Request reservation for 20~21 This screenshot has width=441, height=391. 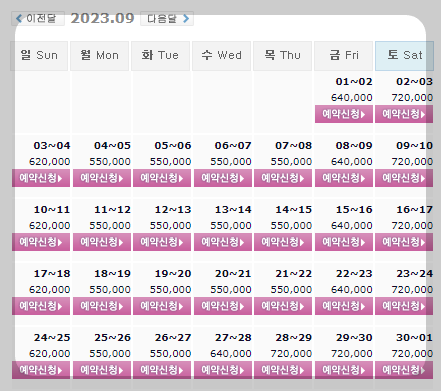(223, 306)
